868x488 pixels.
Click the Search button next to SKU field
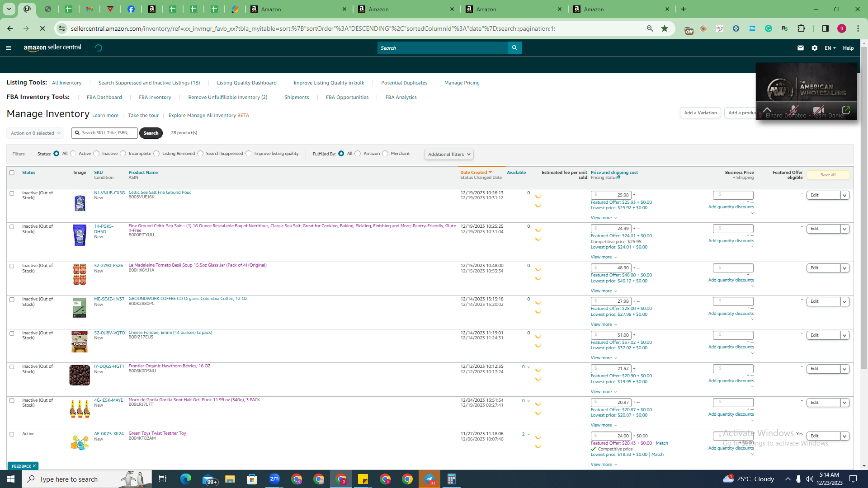point(151,133)
